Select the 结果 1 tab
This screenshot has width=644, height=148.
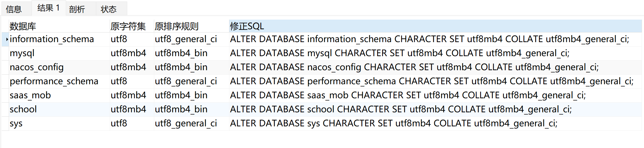[49, 8]
